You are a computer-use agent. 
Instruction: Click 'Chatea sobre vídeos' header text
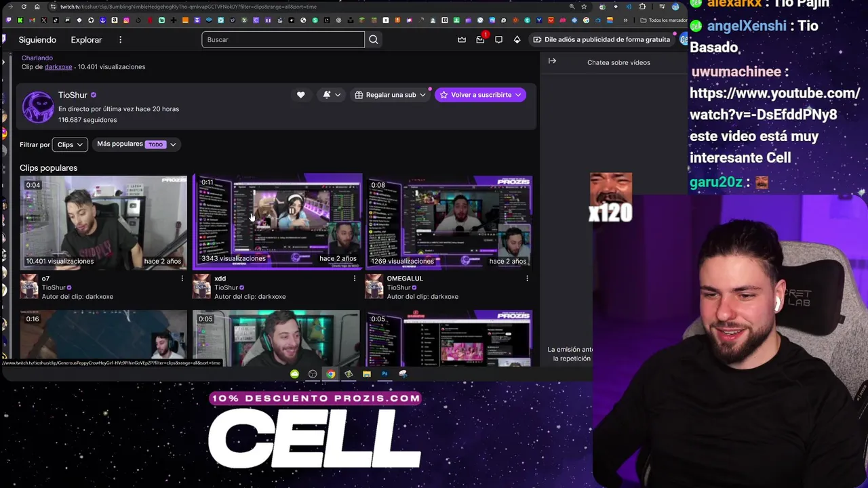618,62
